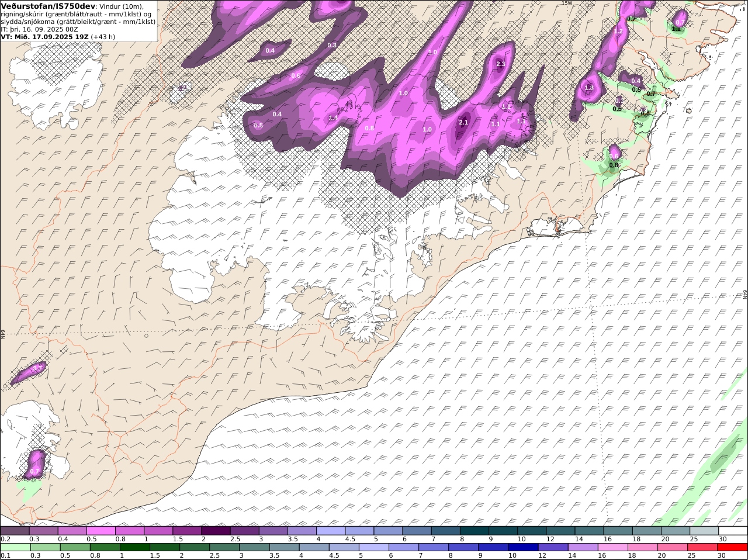Pick the dark blue 10 swatch in lower legend

pos(523,548)
